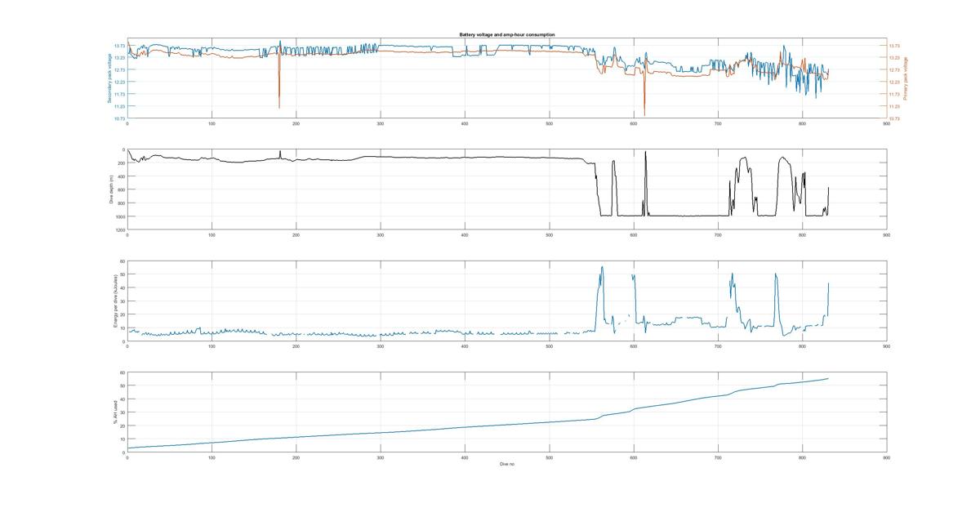The width and height of the screenshot is (980, 508).
Task: Click the 100 x-tick under the % Ah used plot
Action: 212,457
